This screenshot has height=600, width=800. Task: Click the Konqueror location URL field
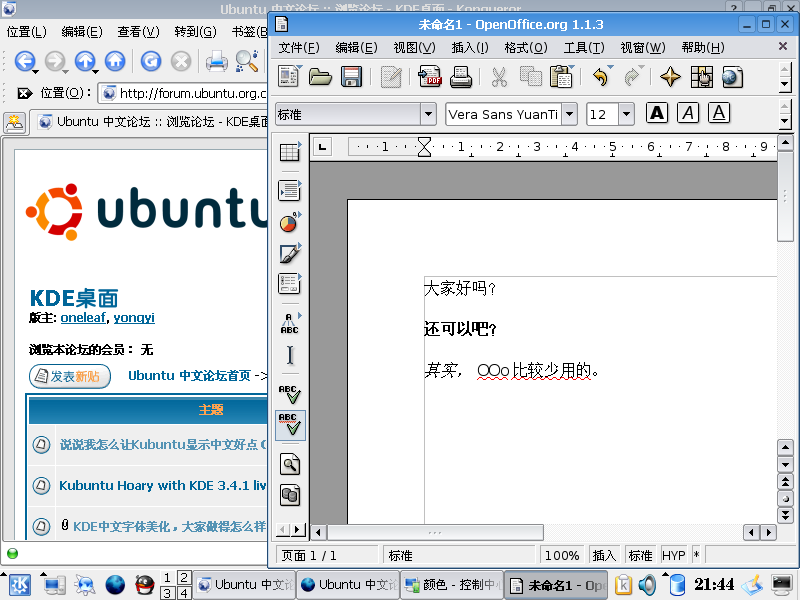coord(184,93)
